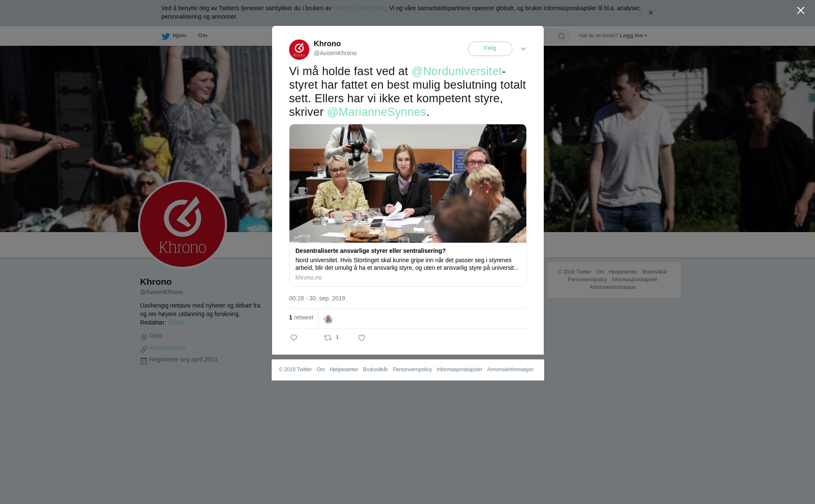This screenshot has height=504, width=815.
Task: Open the @Norduniversitet mention link
Action: tap(457, 71)
